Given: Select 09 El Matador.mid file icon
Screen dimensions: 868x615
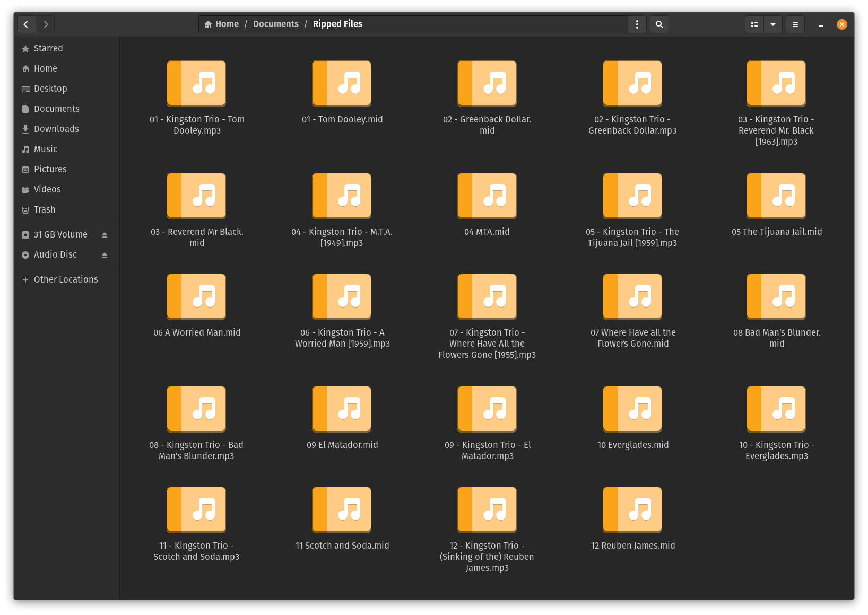Looking at the screenshot, I should click(x=342, y=409).
